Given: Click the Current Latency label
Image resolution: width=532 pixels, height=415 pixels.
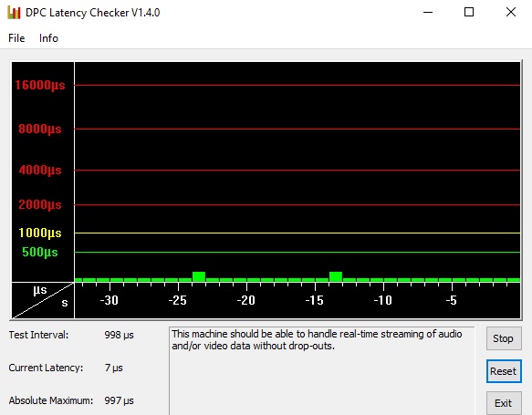Looking at the screenshot, I should (46, 368).
